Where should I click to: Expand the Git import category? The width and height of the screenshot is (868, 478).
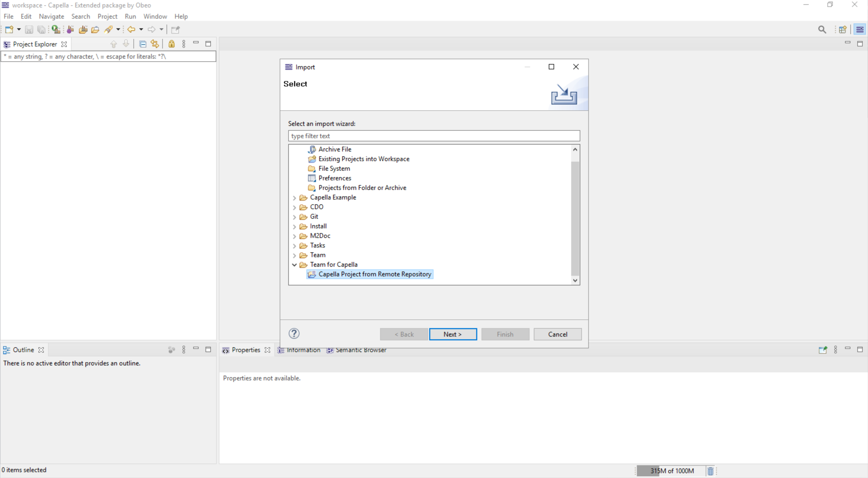coord(295,216)
